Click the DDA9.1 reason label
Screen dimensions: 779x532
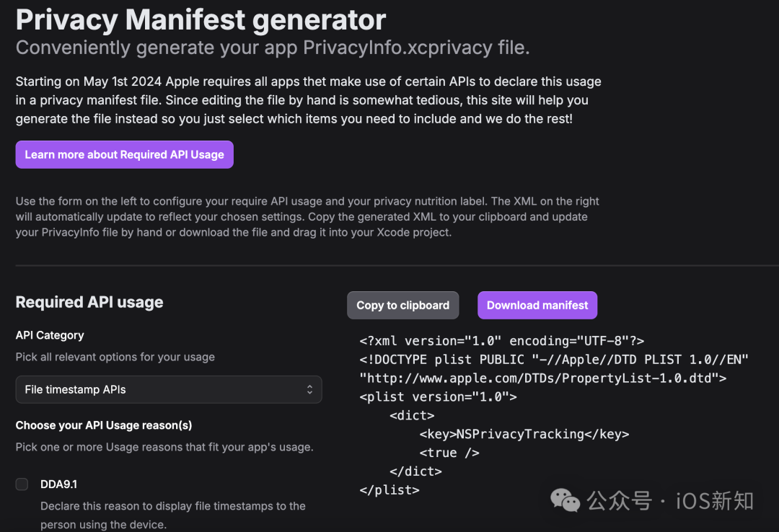click(x=58, y=484)
